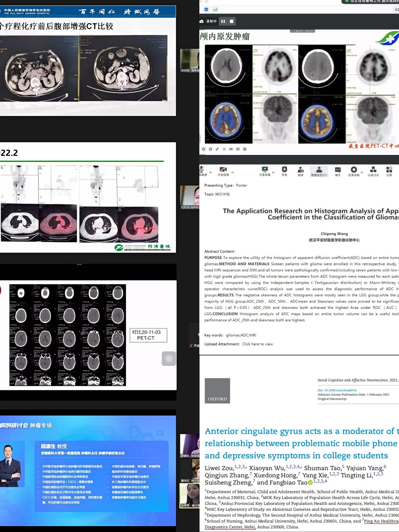Expand the Share Screen options arrow
This screenshot has width=399, height=532.
273,173
